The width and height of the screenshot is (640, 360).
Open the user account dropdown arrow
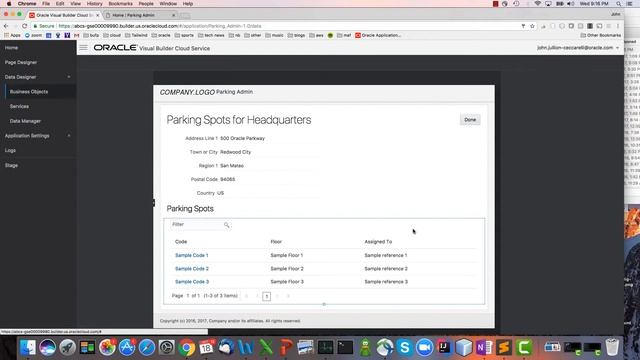(617, 48)
